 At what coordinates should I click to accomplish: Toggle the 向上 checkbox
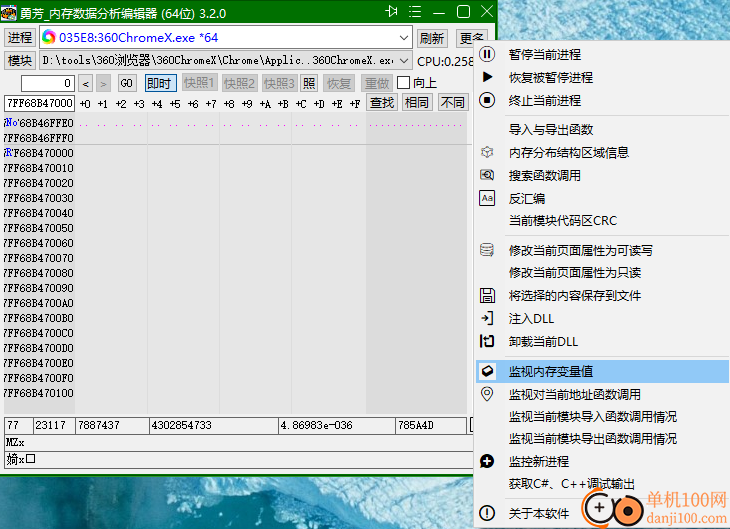(x=403, y=83)
